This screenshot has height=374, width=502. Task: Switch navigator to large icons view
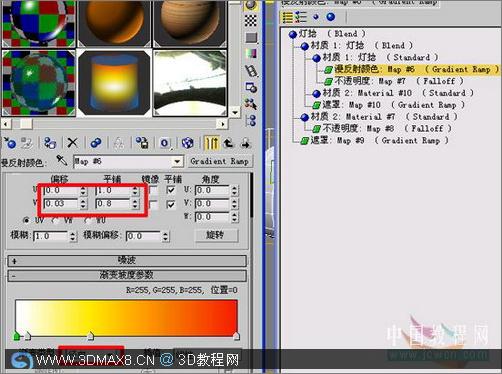(x=330, y=17)
